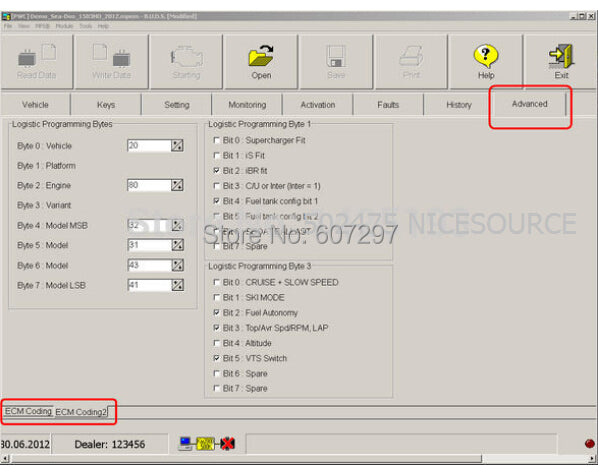The width and height of the screenshot is (598, 467).
Task: Click the Print printer icon
Action: point(411,56)
